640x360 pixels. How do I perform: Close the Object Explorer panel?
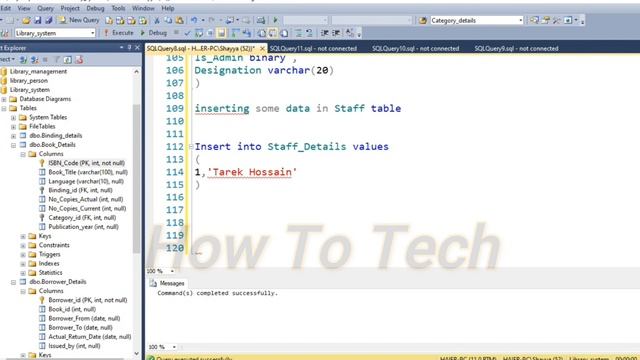coord(137,48)
